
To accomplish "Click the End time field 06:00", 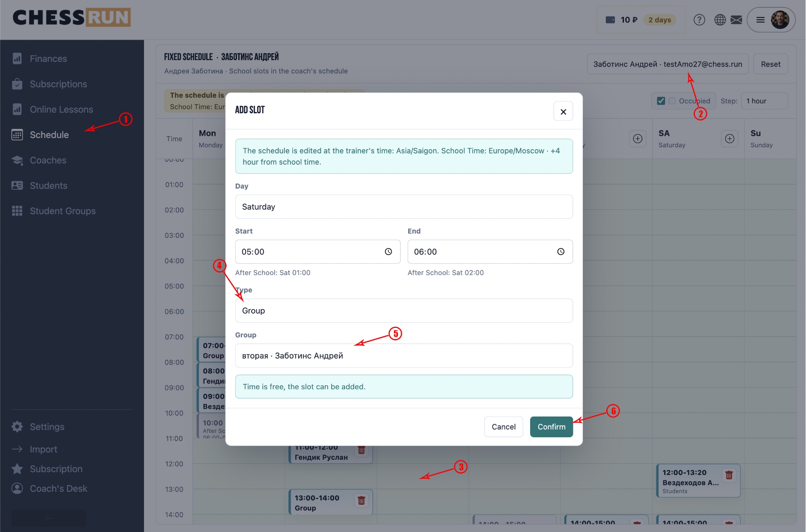I will [490, 252].
